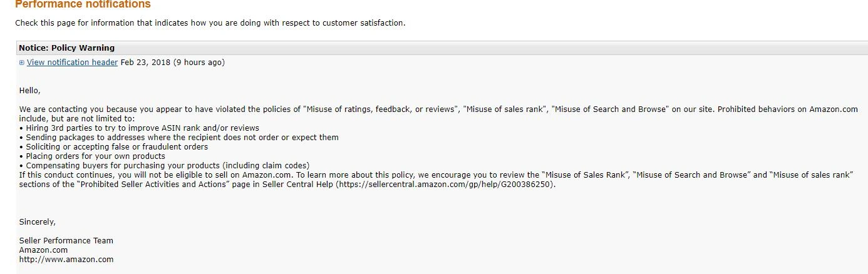The image size is (868, 274).
Task: Expand the notification header plus icon
Action: [x=22, y=63]
